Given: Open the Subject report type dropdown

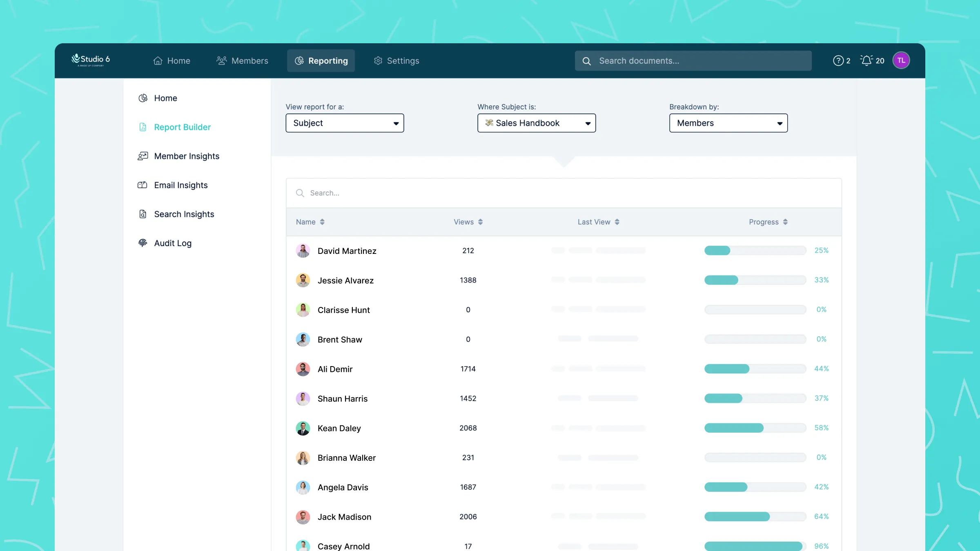Looking at the screenshot, I should (345, 123).
